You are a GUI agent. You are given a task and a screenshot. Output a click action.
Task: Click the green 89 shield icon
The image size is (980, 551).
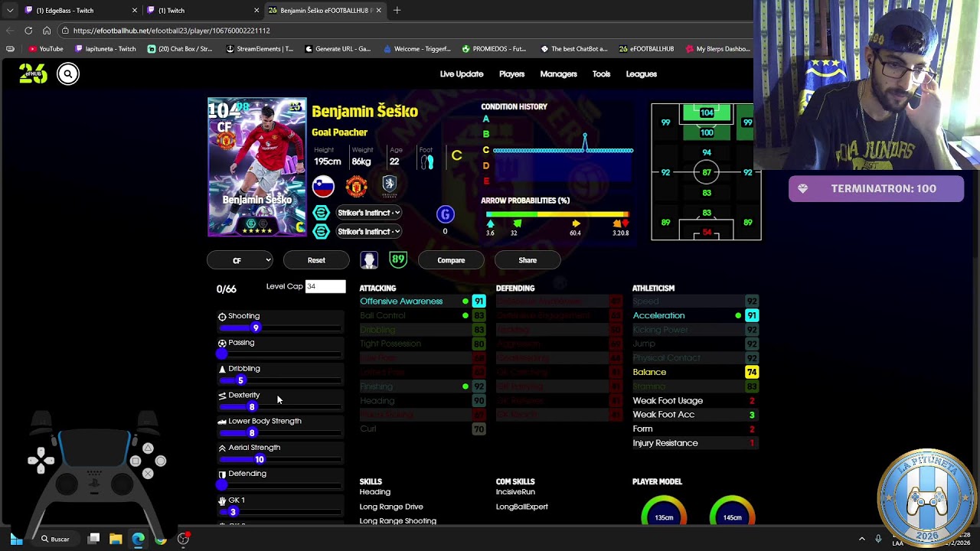(397, 260)
